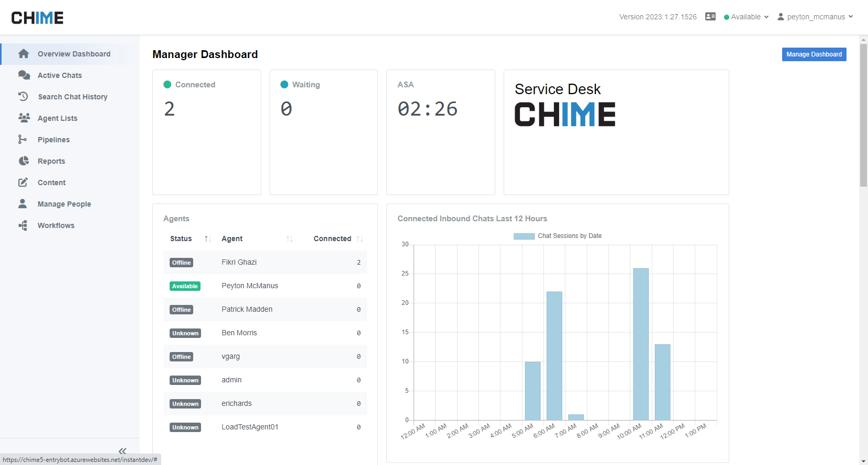
Task: Click the LoadTestAgent01 agent name
Action: pos(250,427)
